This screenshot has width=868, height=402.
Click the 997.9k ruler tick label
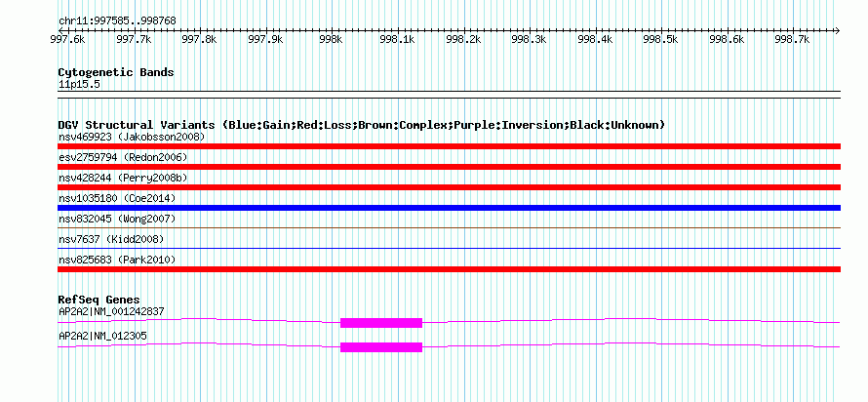[265, 40]
